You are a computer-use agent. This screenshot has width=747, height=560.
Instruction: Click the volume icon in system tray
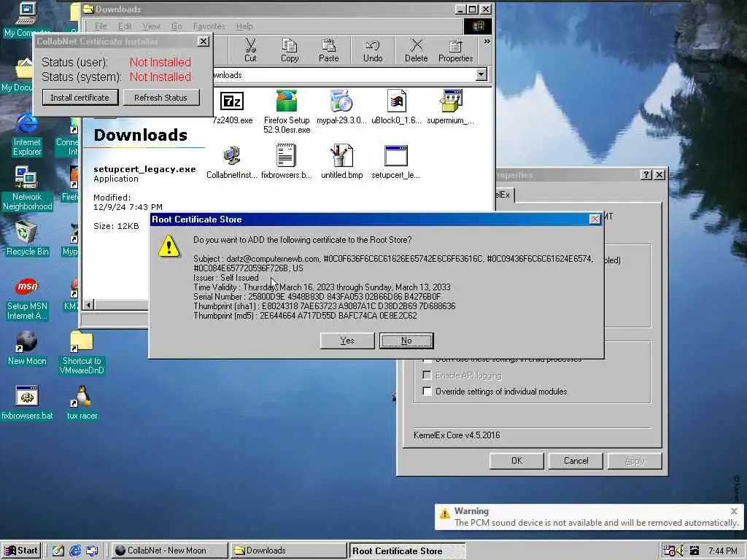(681, 551)
